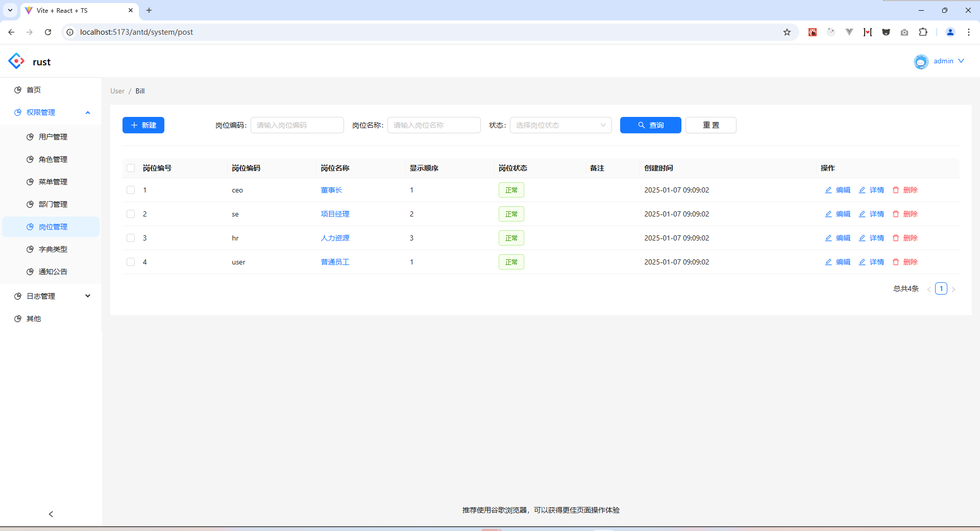This screenshot has width=980, height=531.
Task: Open 部门管理 menu item
Action: [x=51, y=204]
